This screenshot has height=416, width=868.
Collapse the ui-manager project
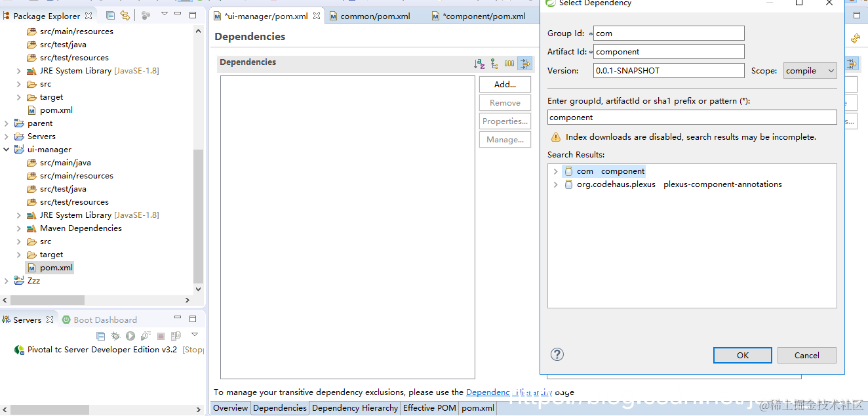7,150
